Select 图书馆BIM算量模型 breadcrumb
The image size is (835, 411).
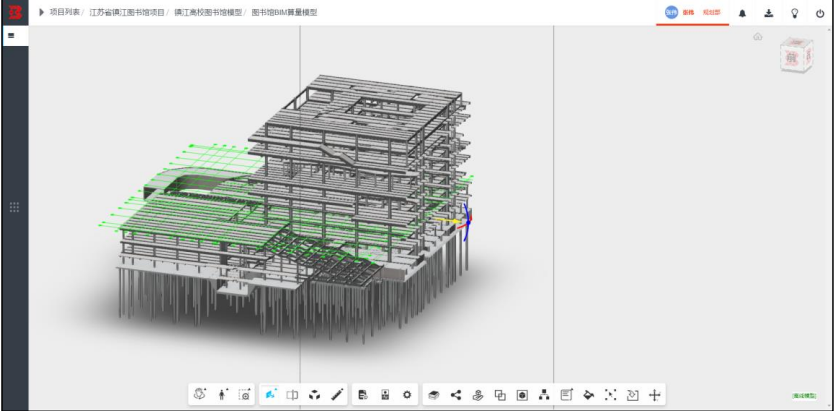tap(284, 12)
